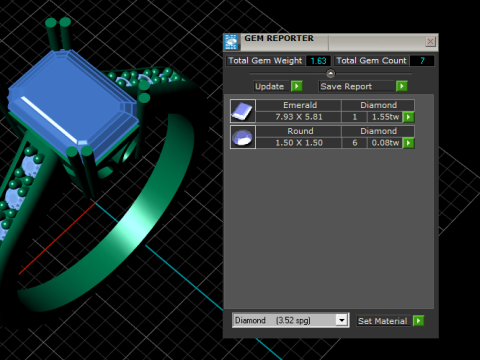Click the Total Gem Weight value field

[x=318, y=61]
